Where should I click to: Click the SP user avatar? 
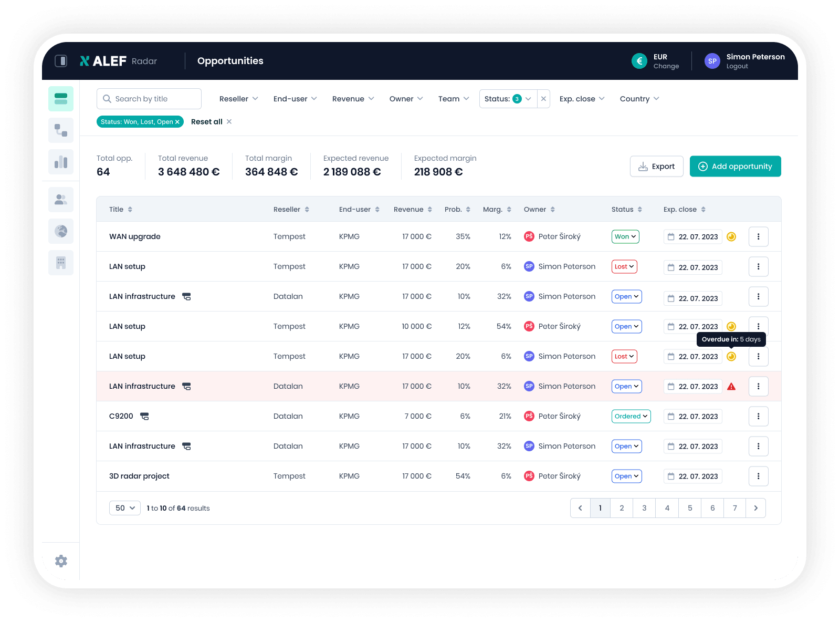(x=712, y=61)
